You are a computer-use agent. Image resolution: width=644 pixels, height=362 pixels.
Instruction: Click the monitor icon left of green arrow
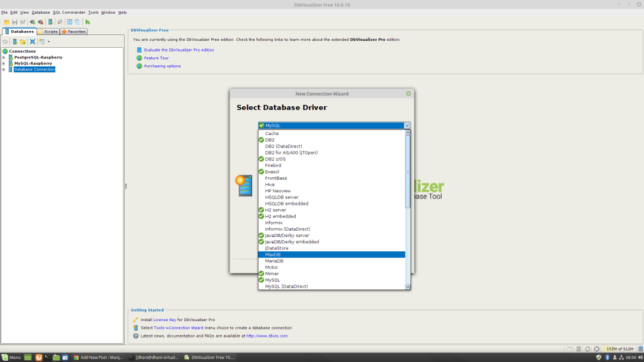pos(77,22)
